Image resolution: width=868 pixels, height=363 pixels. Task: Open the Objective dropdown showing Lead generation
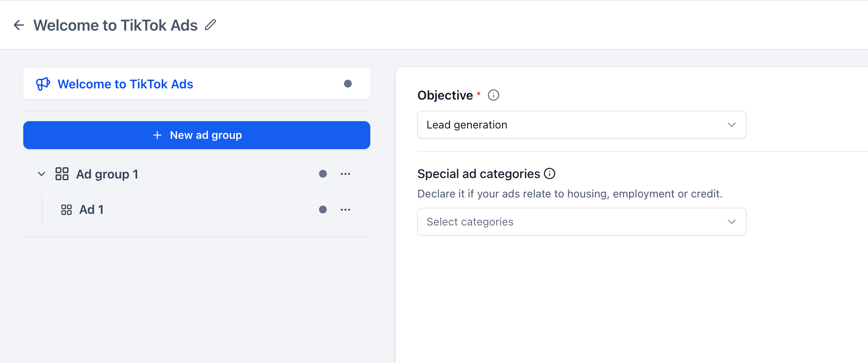(x=582, y=125)
